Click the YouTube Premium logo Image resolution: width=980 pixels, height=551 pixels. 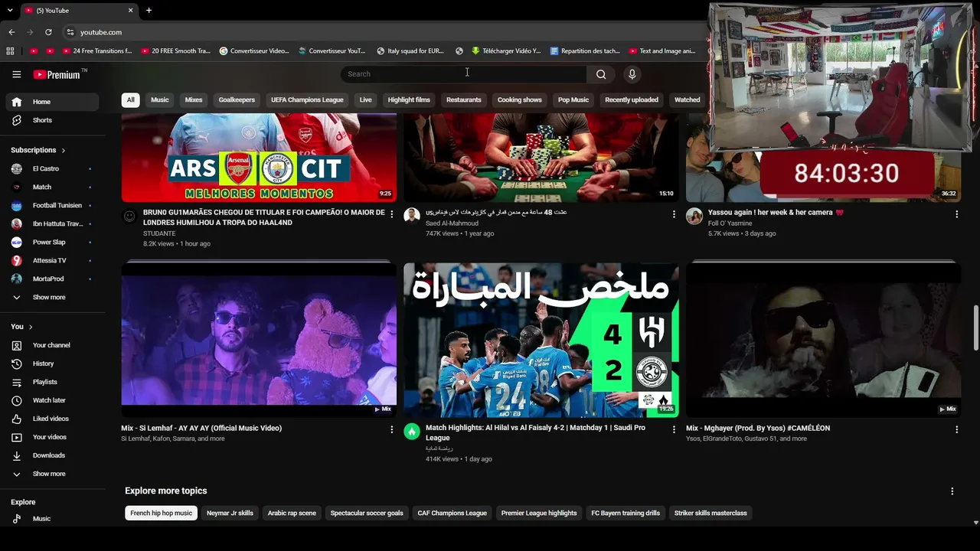(57, 74)
